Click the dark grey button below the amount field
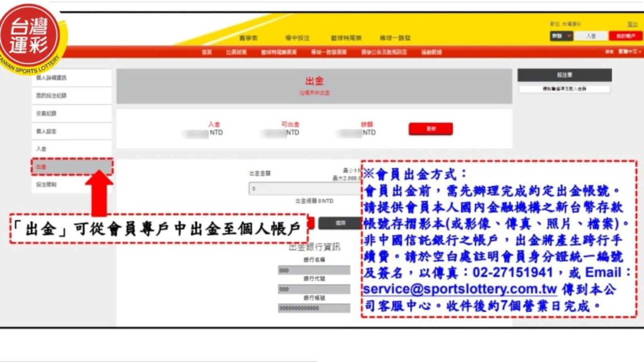644x362 pixels. tap(340, 223)
